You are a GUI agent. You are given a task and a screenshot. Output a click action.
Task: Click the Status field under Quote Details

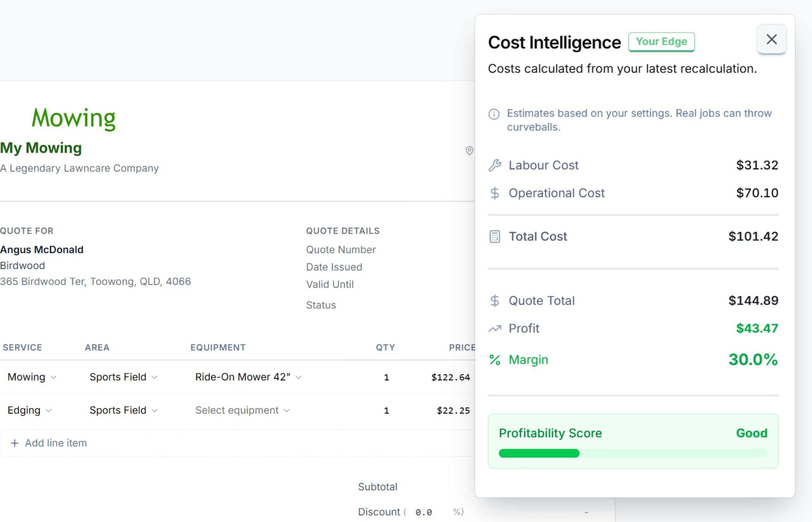point(321,305)
